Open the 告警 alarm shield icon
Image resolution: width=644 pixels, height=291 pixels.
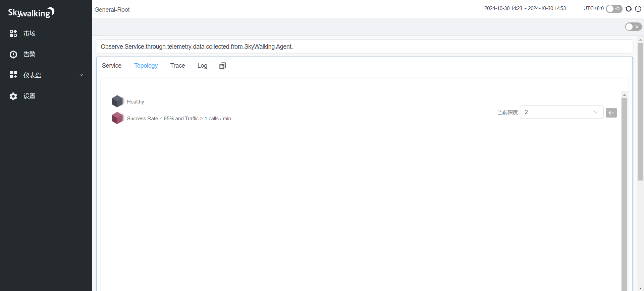click(x=13, y=54)
